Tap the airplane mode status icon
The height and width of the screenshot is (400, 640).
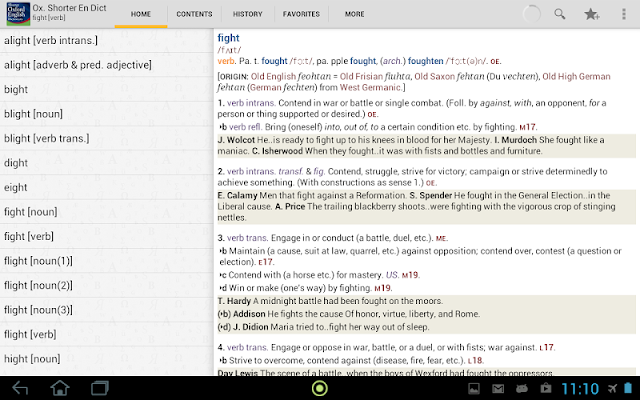(x=612, y=389)
